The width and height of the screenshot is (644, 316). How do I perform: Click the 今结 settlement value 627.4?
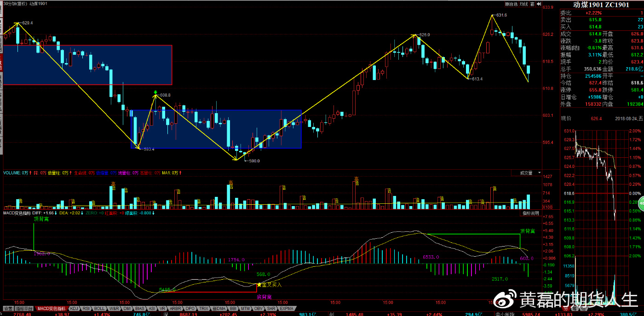595,83
